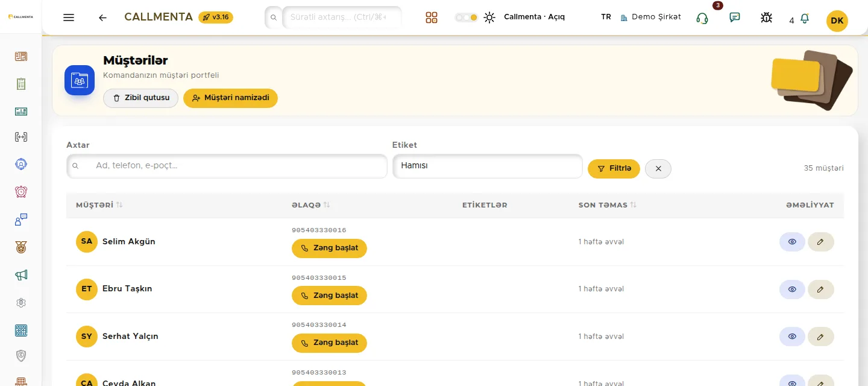Open the megaphone campaigns icon in the sidebar

[21, 274]
